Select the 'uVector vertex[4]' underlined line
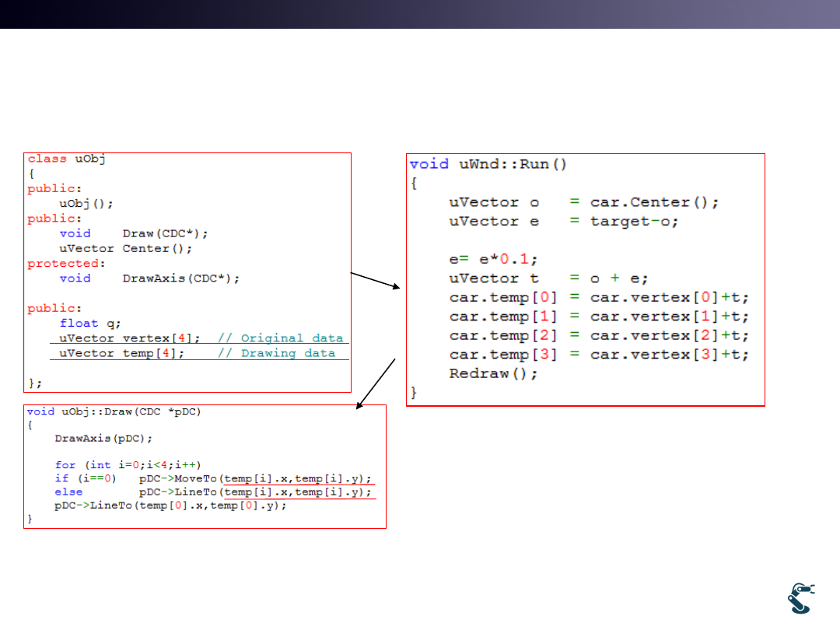The image size is (840, 630). pos(130,338)
